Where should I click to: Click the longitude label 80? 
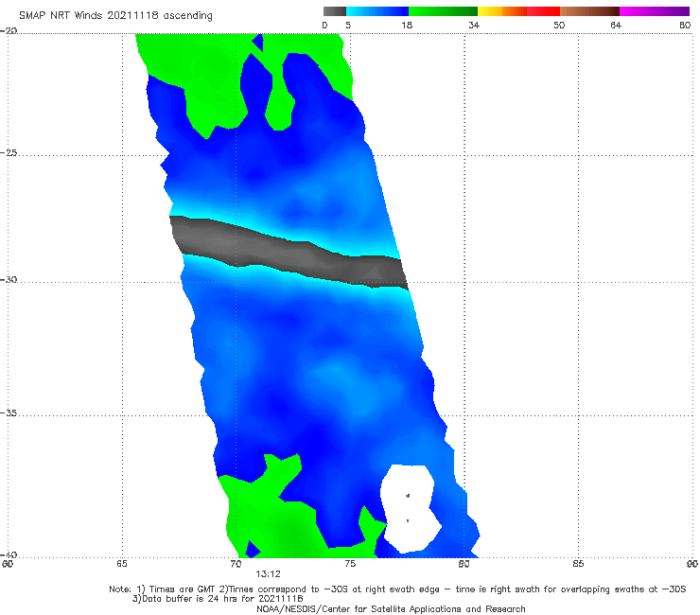point(464,564)
